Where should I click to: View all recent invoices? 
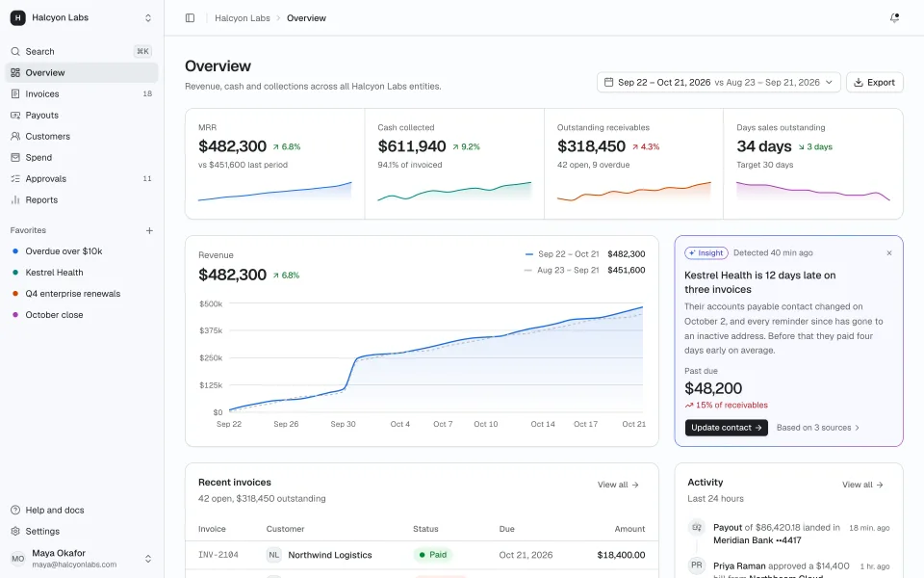coord(618,485)
